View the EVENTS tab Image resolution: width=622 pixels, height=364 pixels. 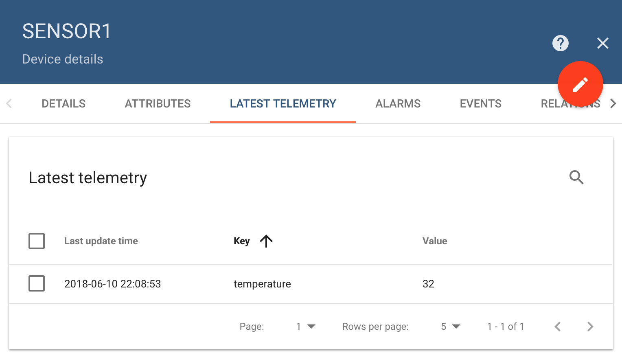coord(480,103)
